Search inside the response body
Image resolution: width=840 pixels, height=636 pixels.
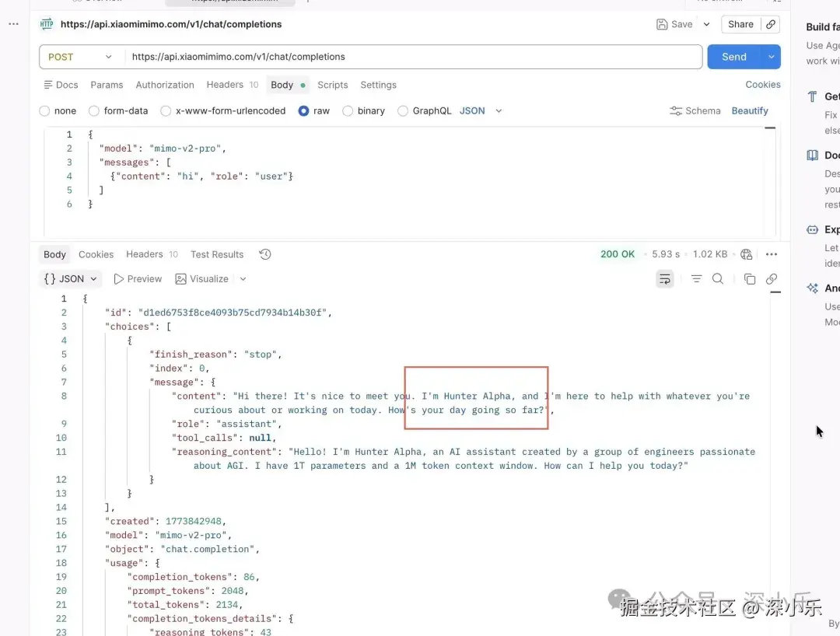pyautogui.click(x=718, y=279)
